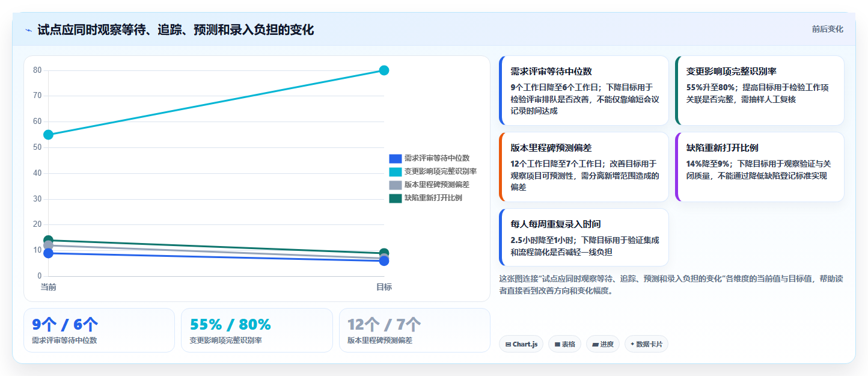The image size is (868, 376).
Task: Click the summary paragraph starting 这张图连接
Action: coord(671,285)
